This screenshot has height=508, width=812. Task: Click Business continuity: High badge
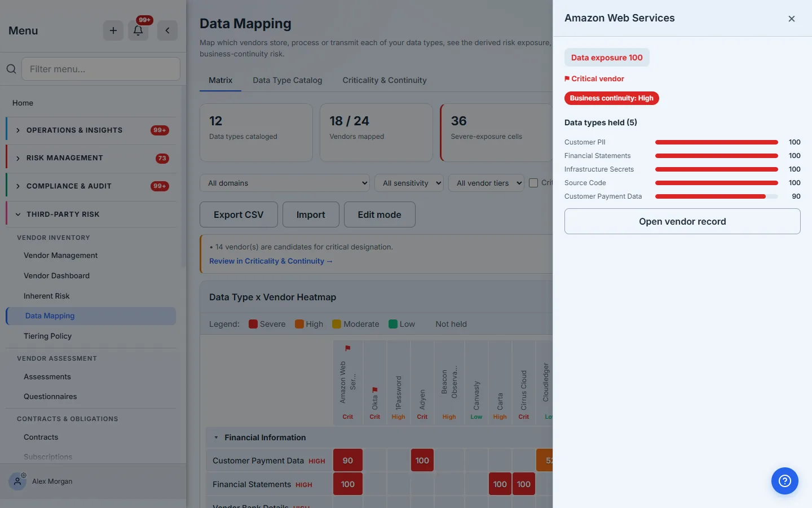tap(612, 98)
